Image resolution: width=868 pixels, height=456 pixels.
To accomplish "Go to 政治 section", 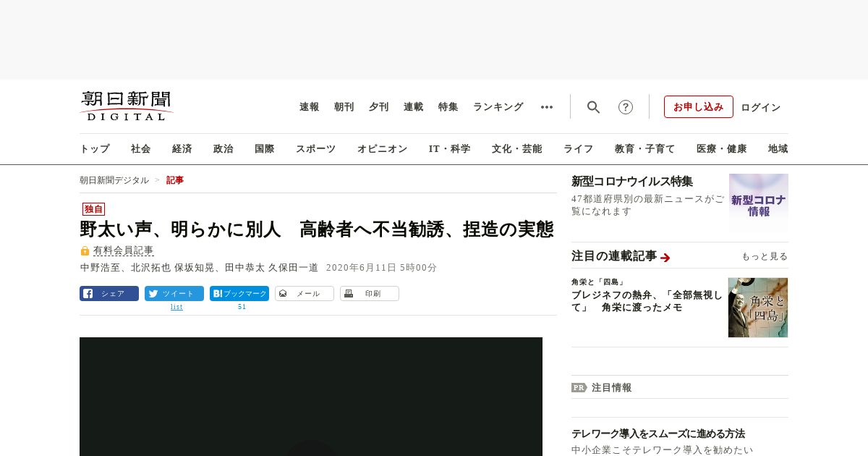I will 224,148.
